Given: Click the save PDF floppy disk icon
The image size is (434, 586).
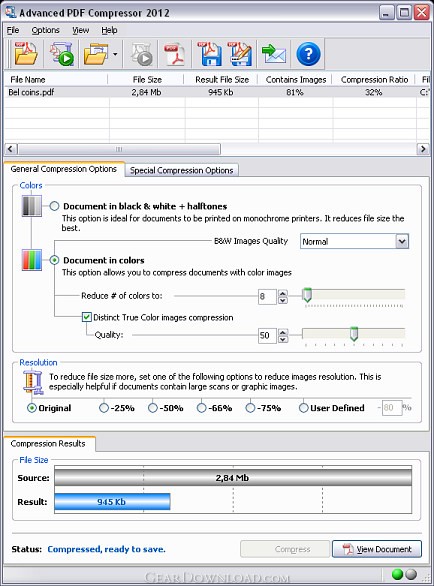Looking at the screenshot, I should point(210,54).
